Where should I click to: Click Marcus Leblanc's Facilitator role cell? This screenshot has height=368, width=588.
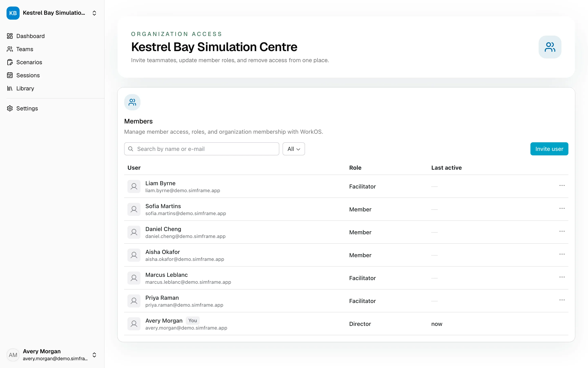tap(363, 278)
